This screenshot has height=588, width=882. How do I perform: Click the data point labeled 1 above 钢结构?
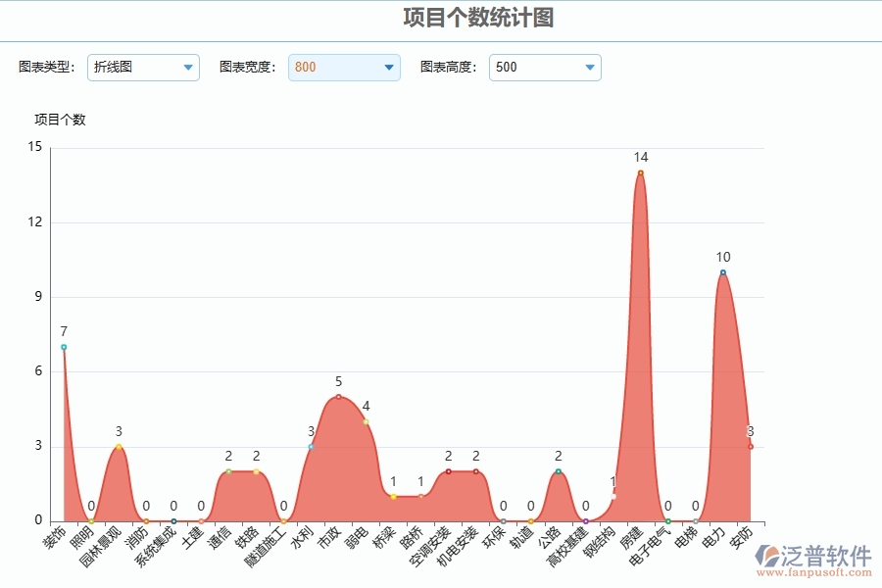click(613, 494)
